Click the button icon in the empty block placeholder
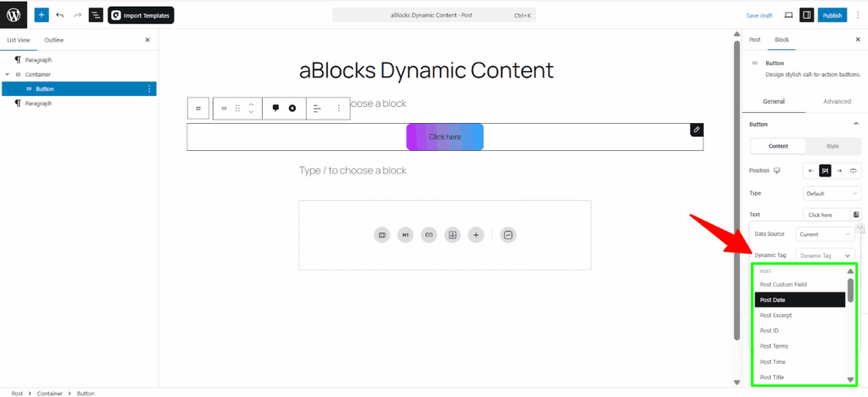This screenshot has height=397, width=868. [429, 235]
